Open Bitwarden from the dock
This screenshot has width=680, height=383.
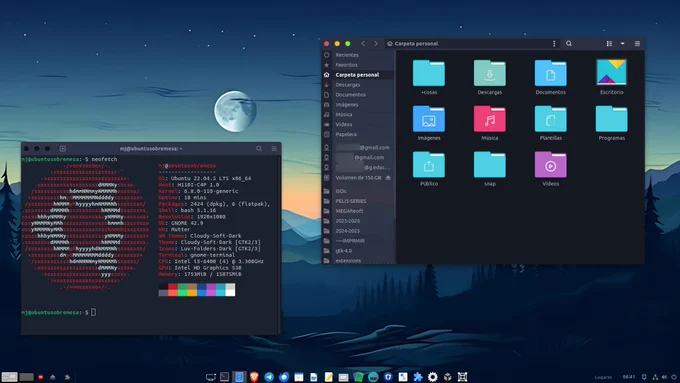[388, 377]
